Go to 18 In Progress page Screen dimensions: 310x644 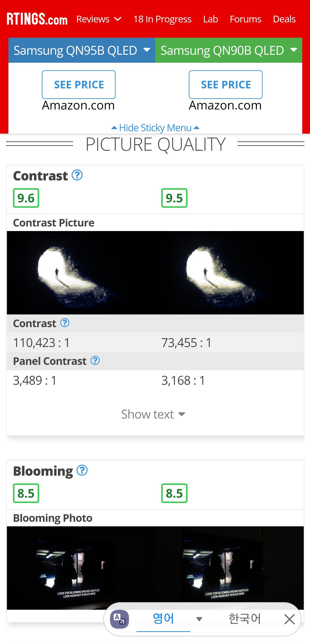pyautogui.click(x=162, y=19)
